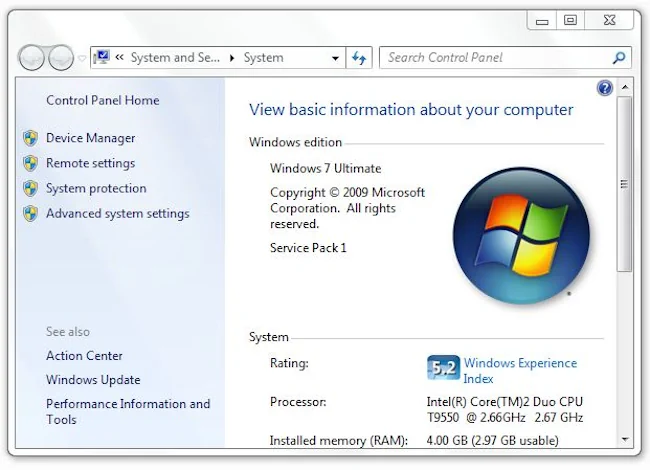Click the search magnifier icon

(619, 57)
